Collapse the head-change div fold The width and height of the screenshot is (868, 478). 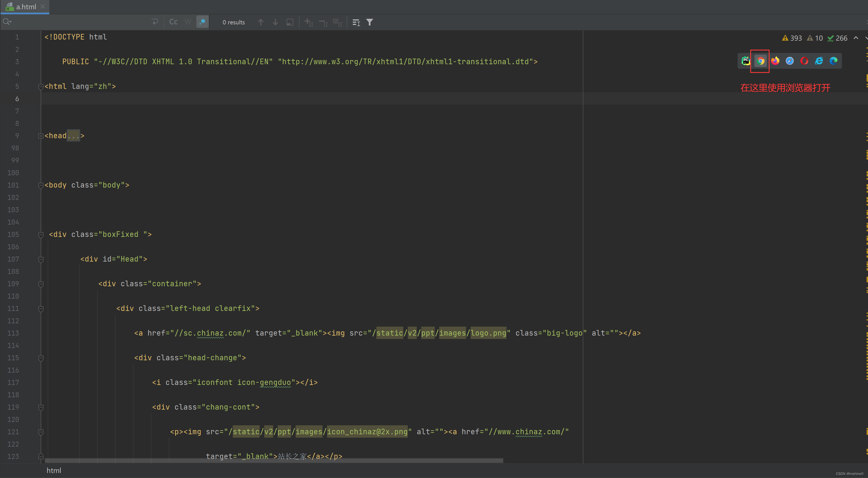click(x=41, y=358)
